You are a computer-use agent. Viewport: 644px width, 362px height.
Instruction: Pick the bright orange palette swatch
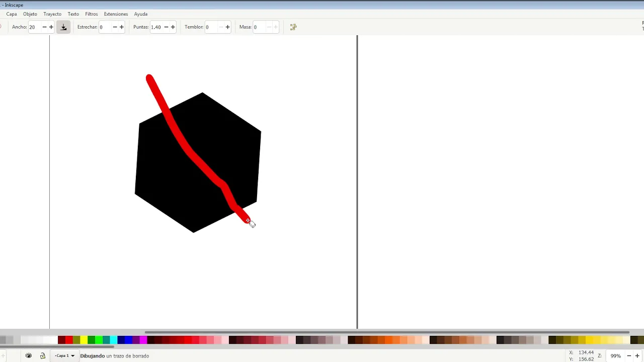coord(388,340)
